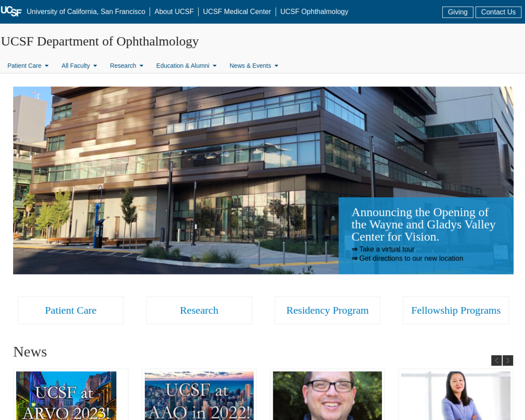The width and height of the screenshot is (525, 420).
Task: Expand the All Faculty dropdown menu
Action: (79, 66)
